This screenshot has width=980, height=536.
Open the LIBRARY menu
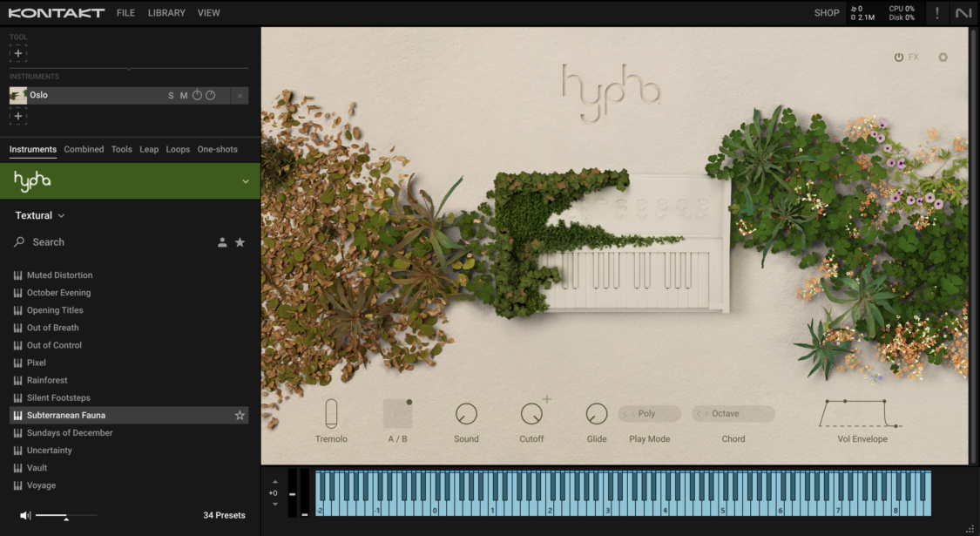(166, 12)
